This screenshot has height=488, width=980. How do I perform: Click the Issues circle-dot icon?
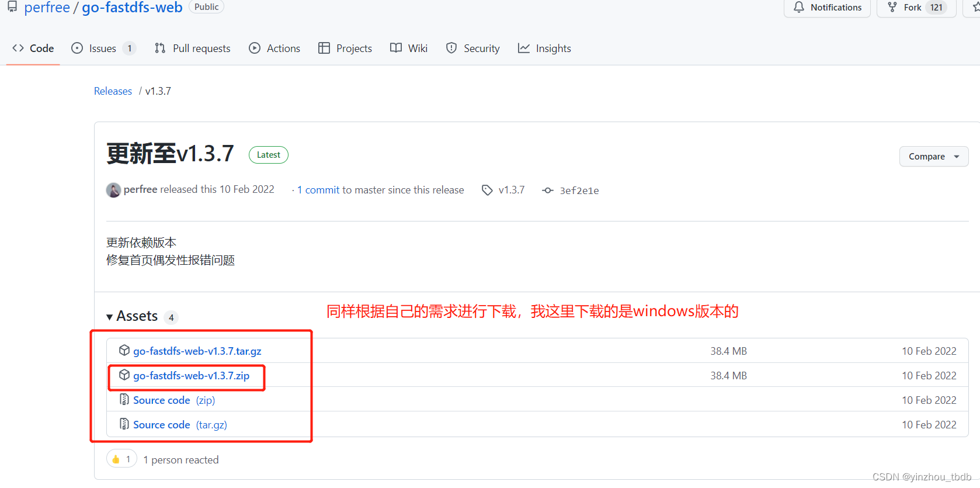pos(77,48)
